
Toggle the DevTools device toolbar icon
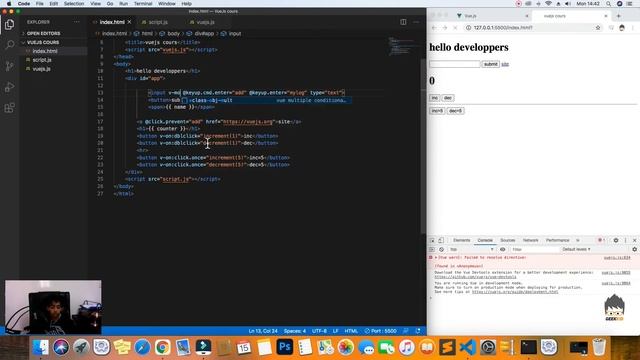[441, 240]
